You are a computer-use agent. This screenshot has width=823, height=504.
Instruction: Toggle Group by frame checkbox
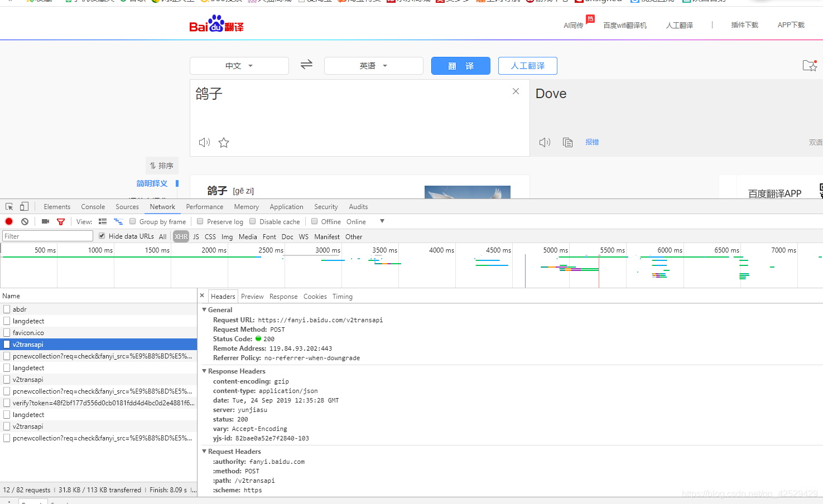(x=133, y=221)
